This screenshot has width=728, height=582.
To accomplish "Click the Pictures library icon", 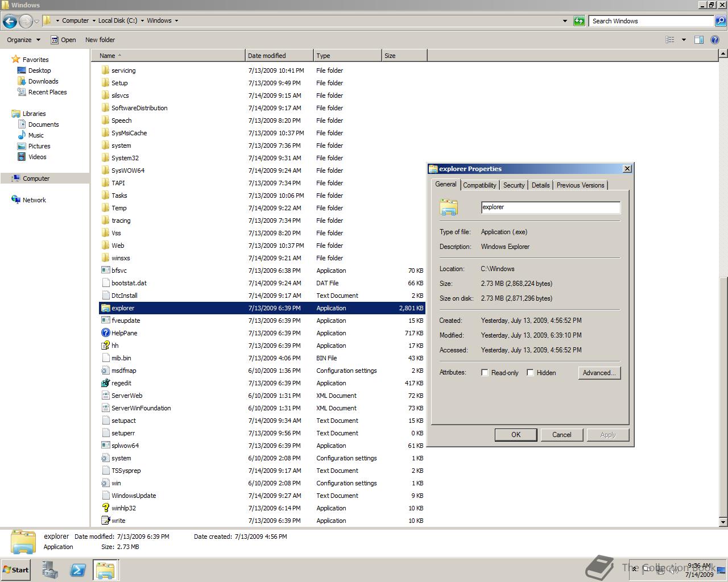I will point(22,146).
